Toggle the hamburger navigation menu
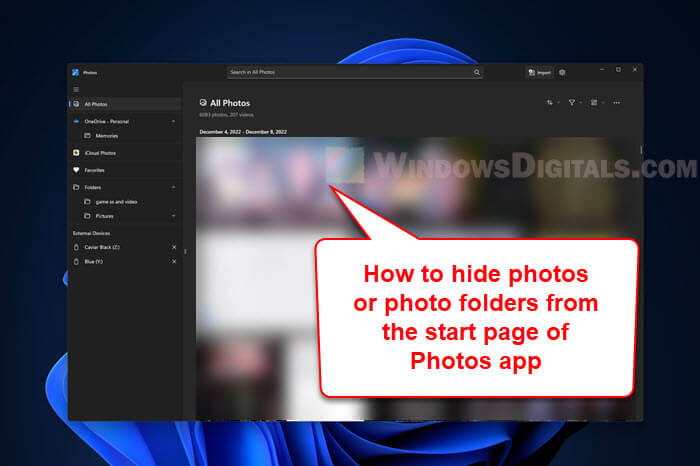The image size is (700, 466). point(76,89)
